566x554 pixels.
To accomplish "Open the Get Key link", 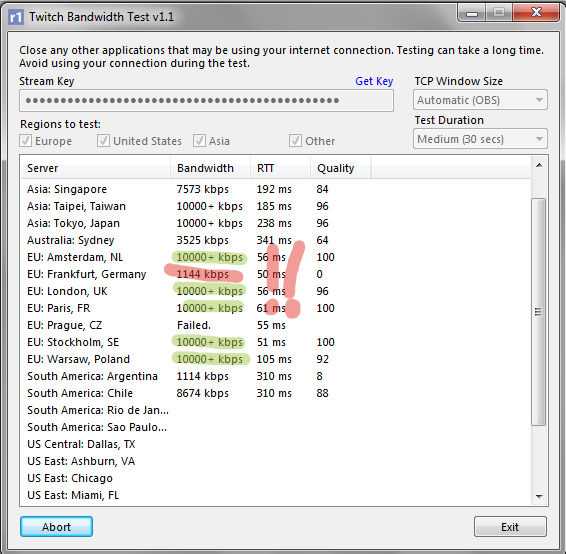I will [x=374, y=81].
